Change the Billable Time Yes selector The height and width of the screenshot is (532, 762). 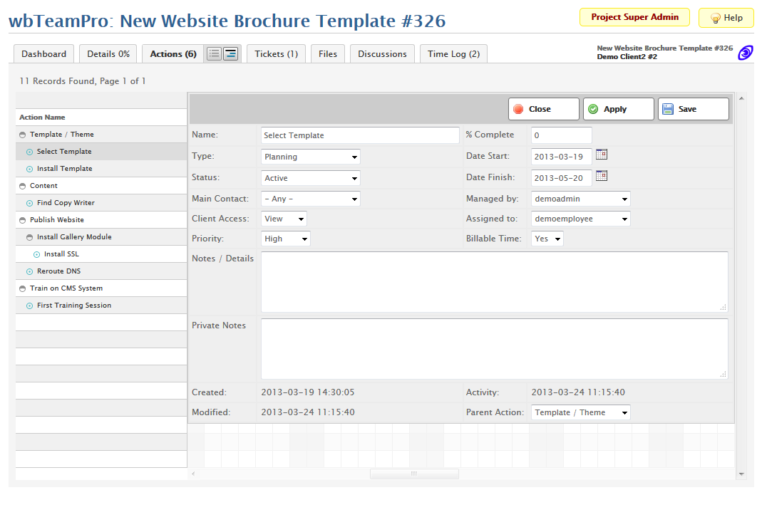[x=547, y=239]
